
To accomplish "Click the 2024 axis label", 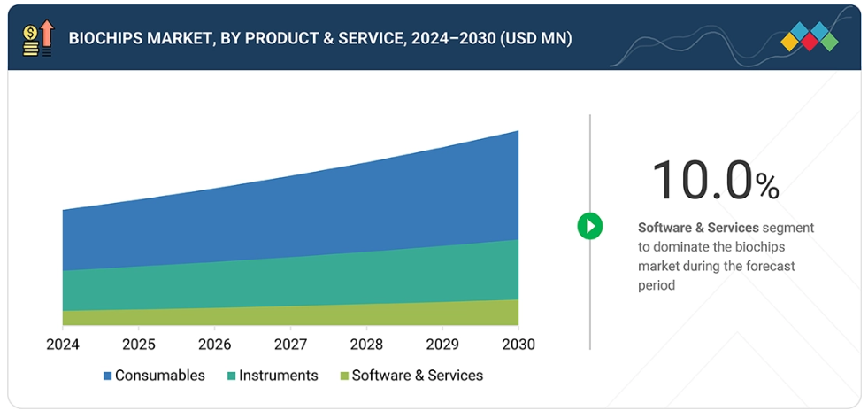I will [63, 345].
